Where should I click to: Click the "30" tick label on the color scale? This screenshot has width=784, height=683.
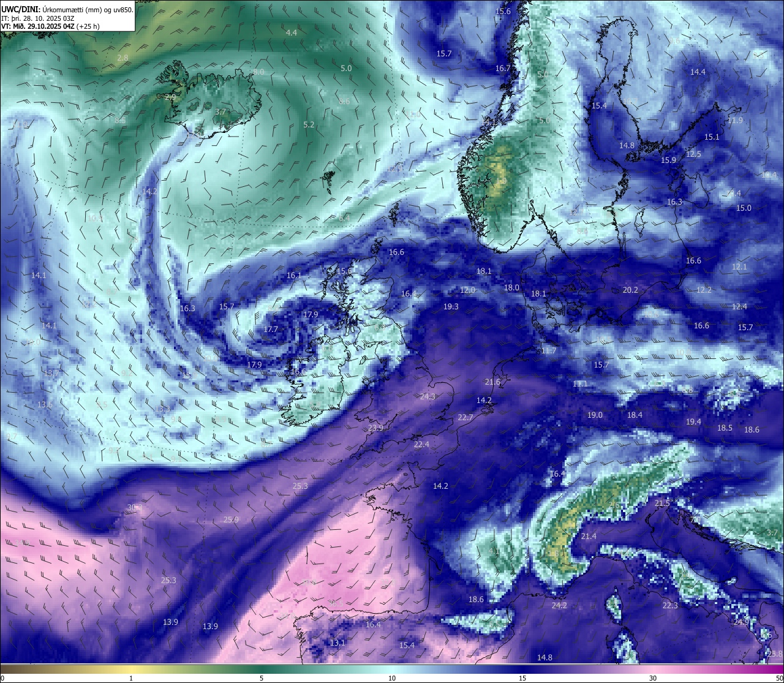click(x=653, y=678)
